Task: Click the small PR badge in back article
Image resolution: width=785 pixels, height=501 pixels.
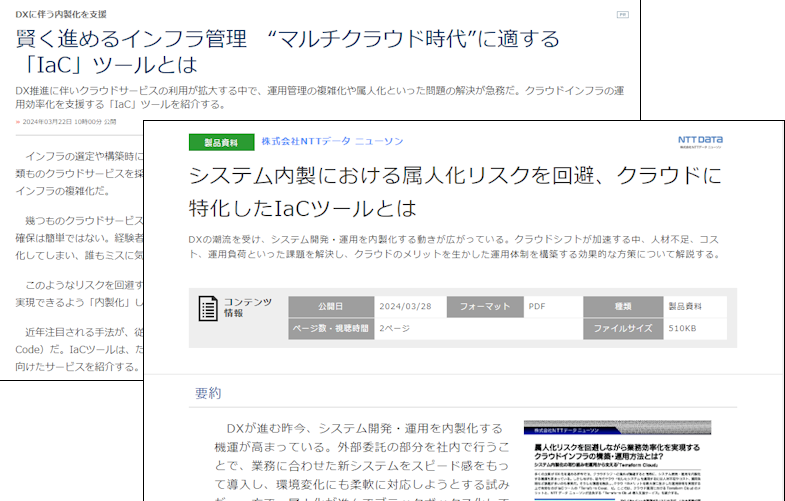Action: 622,15
